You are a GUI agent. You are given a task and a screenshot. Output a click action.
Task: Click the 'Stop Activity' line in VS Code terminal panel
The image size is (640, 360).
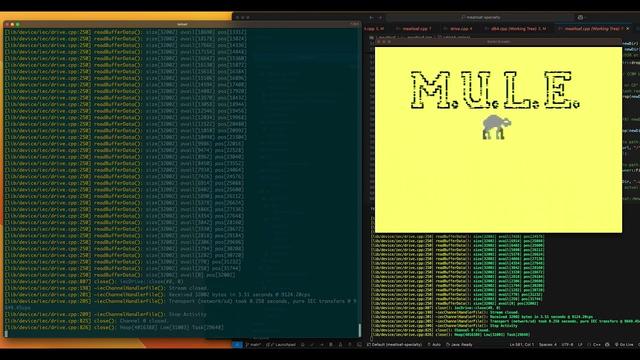[503, 326]
